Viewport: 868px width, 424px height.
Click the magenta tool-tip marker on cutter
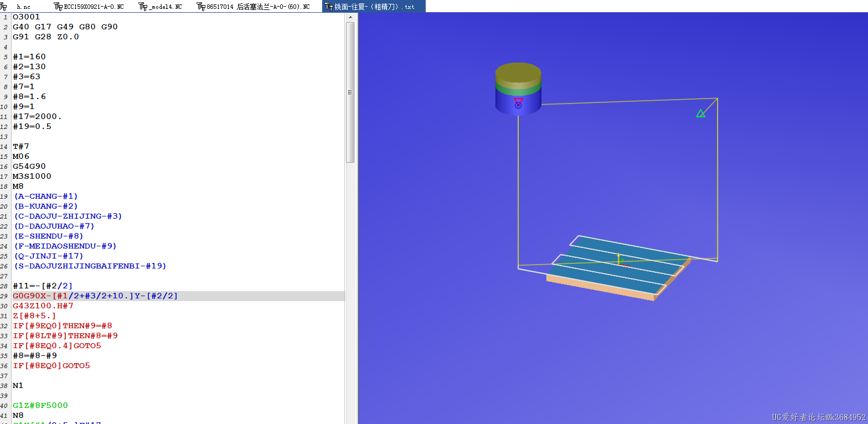tap(518, 103)
